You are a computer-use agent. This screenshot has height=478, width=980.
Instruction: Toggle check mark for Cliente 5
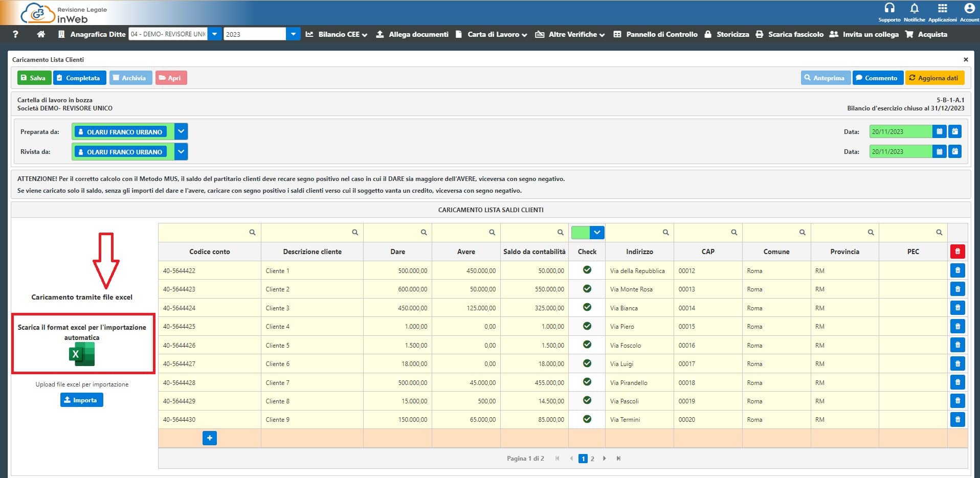click(x=587, y=345)
